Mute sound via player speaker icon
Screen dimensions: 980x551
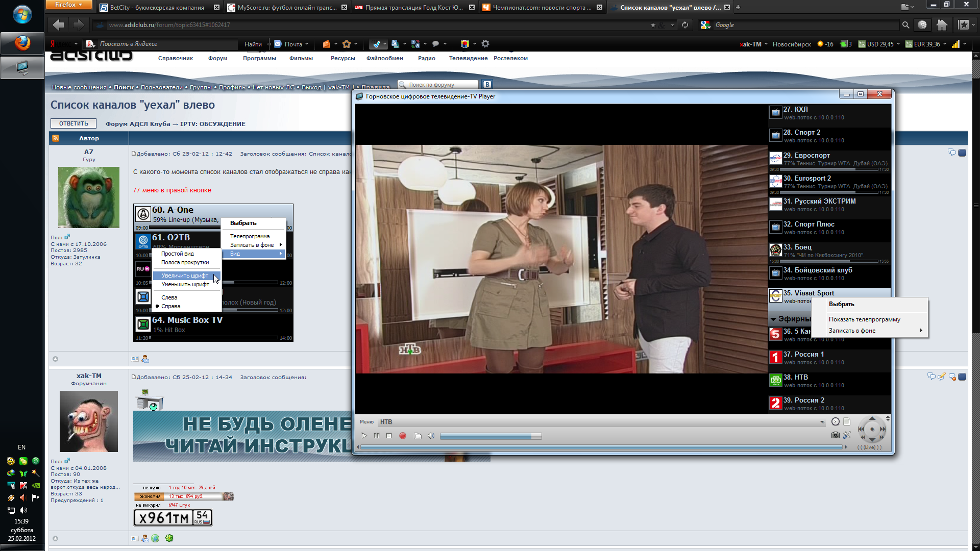coord(431,436)
